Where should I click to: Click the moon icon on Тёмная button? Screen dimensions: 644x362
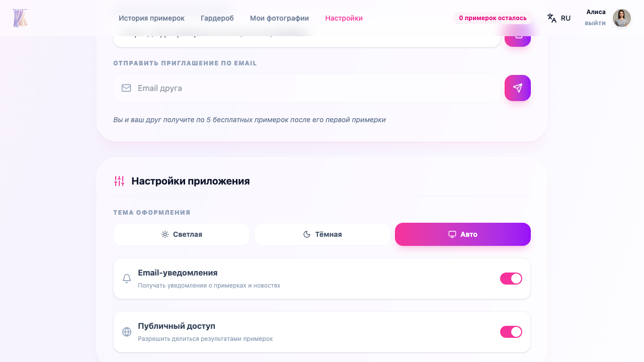pos(308,234)
